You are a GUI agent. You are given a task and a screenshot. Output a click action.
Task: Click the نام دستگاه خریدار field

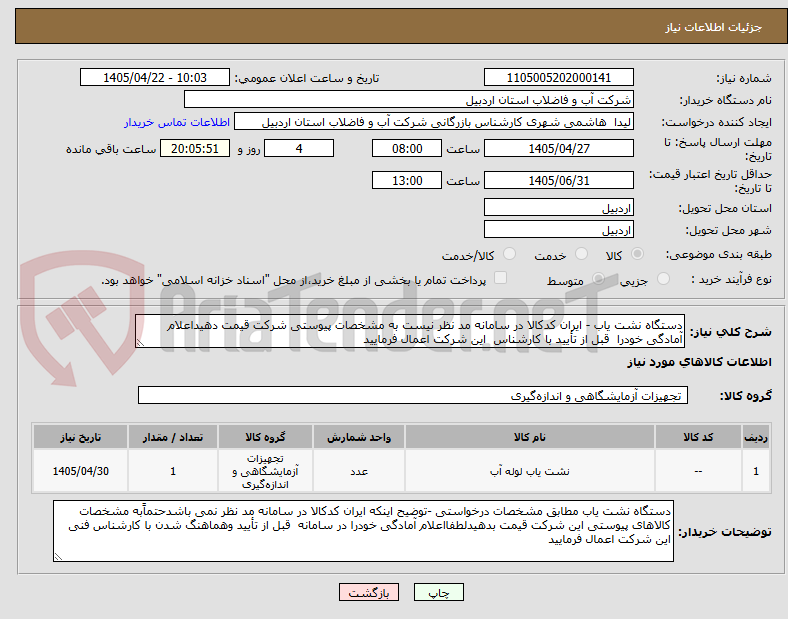tap(409, 99)
